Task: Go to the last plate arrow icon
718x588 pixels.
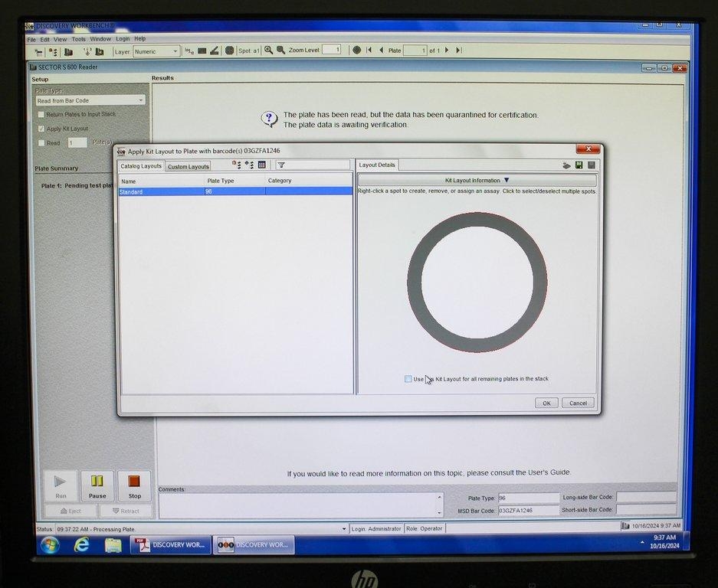Action: click(459, 51)
